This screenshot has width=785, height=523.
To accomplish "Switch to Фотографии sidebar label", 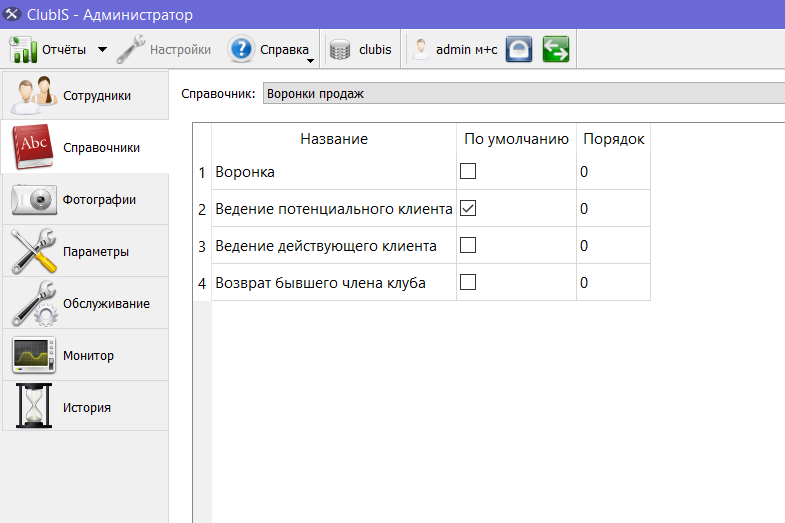I will 99,200.
